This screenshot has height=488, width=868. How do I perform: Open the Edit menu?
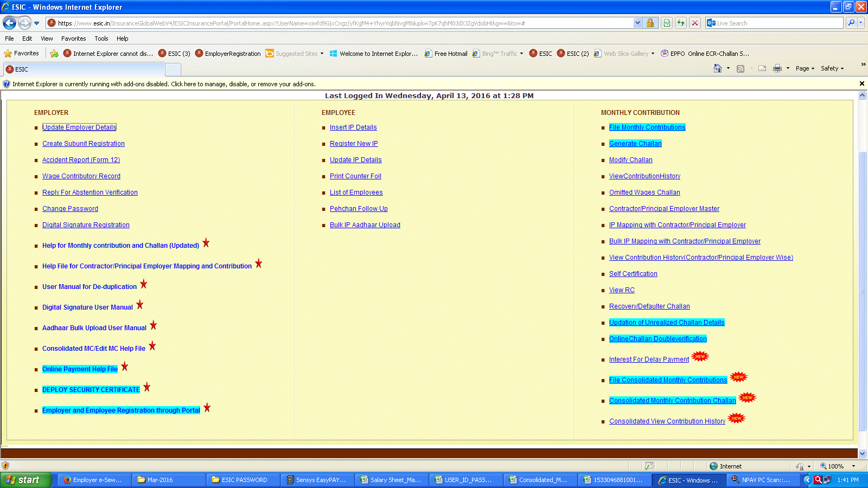[x=27, y=38]
